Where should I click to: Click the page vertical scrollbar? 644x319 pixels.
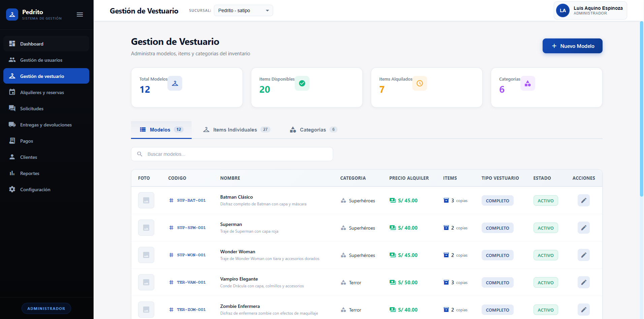(641, 108)
